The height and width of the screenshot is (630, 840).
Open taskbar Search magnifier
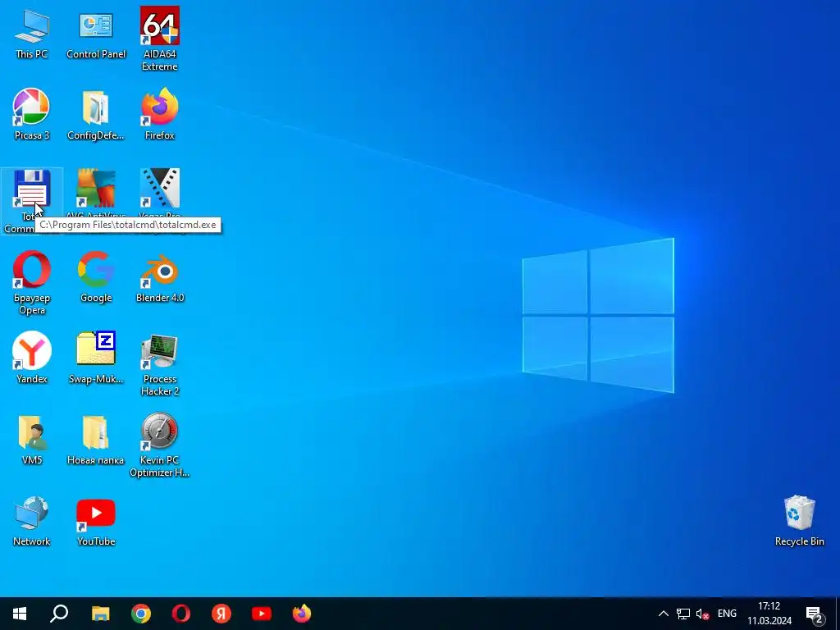click(59, 614)
